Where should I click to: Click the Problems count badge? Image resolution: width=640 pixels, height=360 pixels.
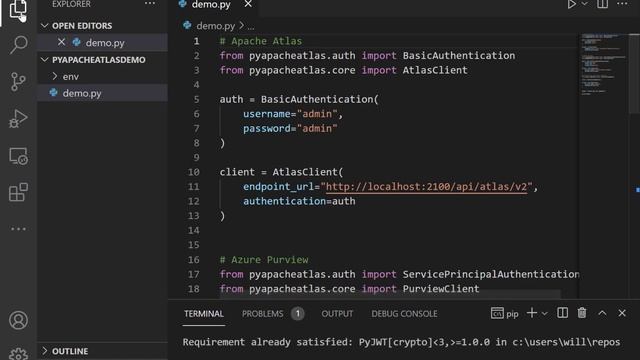pyautogui.click(x=298, y=313)
